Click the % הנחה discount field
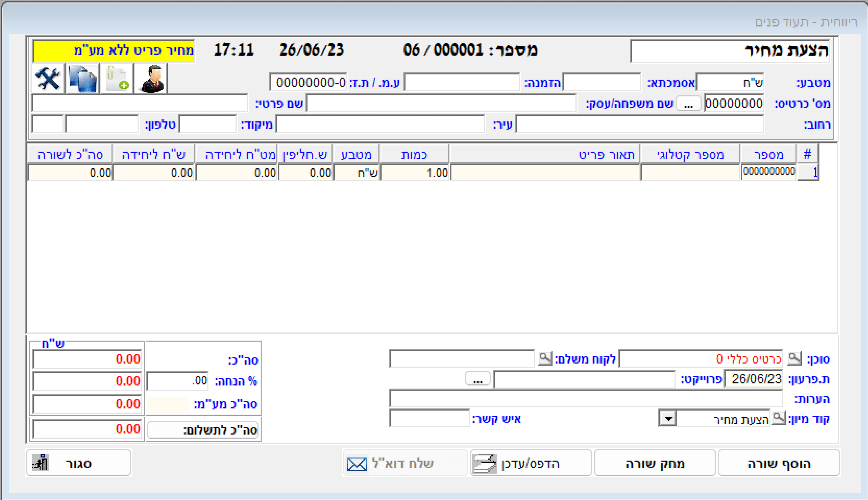868x500 pixels. [177, 381]
